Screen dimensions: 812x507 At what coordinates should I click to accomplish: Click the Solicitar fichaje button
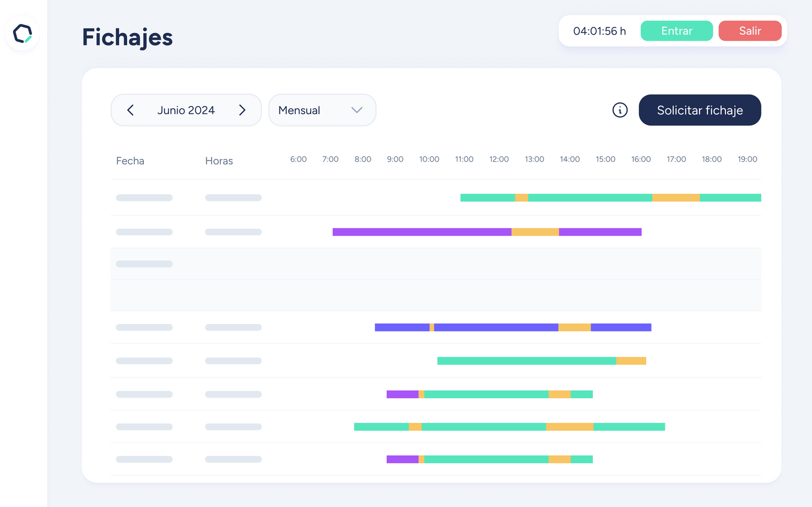(700, 110)
